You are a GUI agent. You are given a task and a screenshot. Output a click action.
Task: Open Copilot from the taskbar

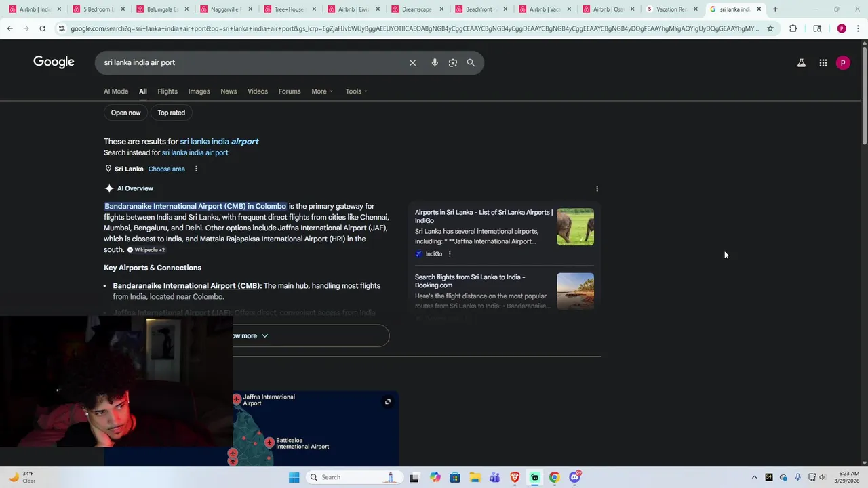click(435, 477)
